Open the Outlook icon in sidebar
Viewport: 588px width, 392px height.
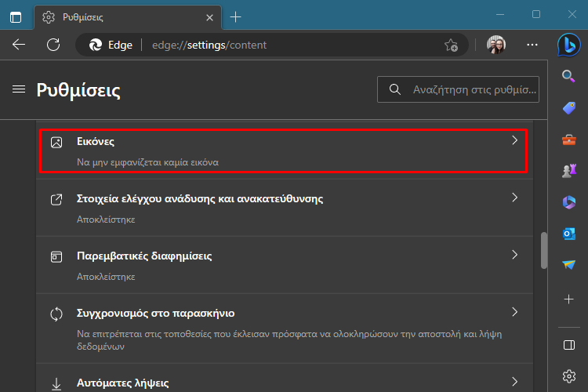[x=569, y=234]
